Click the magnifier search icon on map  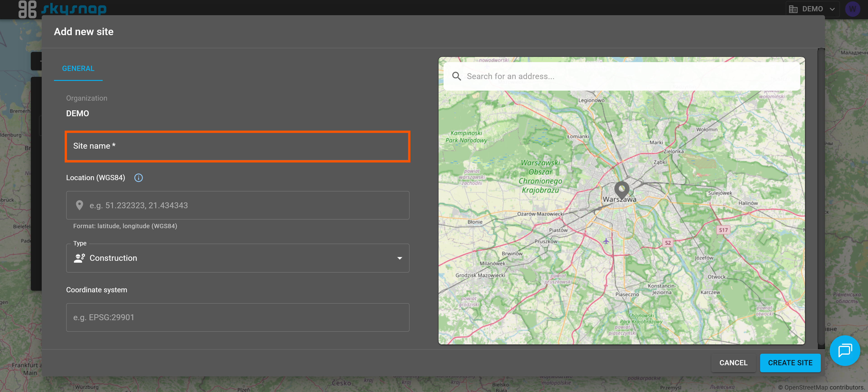457,76
